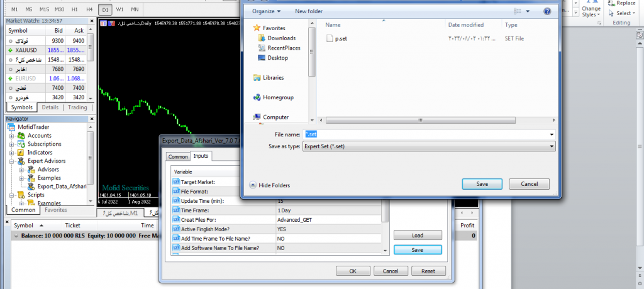Click the Scripts icon in Navigator
Viewport: 644px width, 289px height.
(21, 195)
